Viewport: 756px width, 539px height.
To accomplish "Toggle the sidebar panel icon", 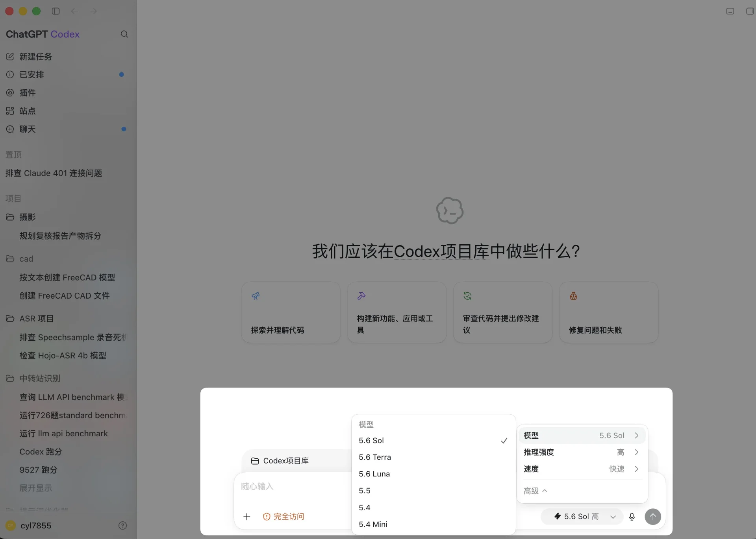I will tap(56, 11).
